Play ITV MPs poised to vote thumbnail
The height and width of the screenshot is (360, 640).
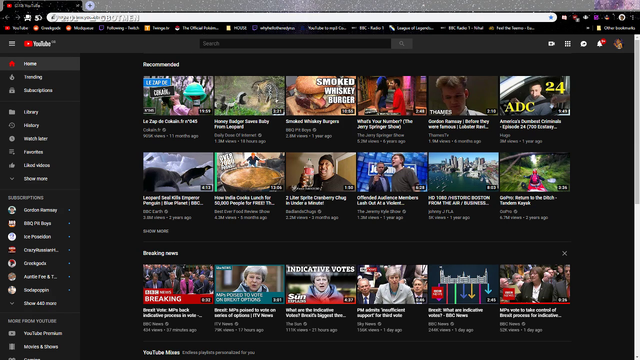pyautogui.click(x=249, y=284)
